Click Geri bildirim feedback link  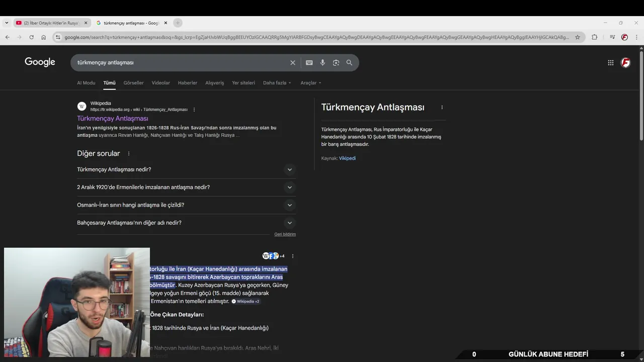285,234
